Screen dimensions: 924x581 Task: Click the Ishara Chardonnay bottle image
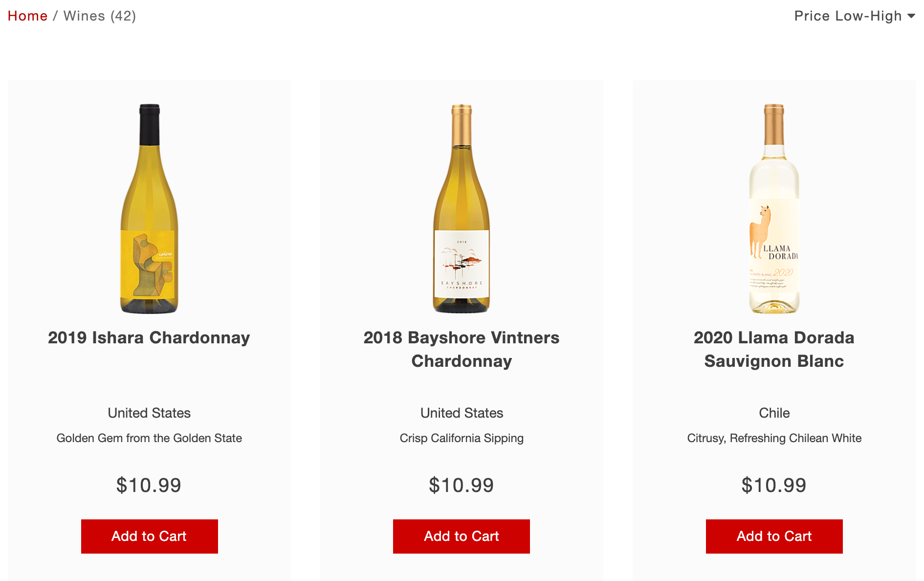pos(148,205)
